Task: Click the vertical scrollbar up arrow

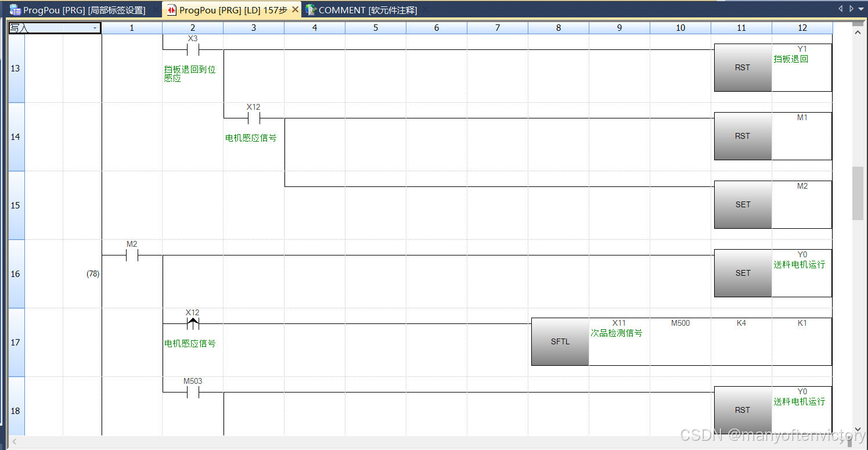Action: tap(858, 32)
